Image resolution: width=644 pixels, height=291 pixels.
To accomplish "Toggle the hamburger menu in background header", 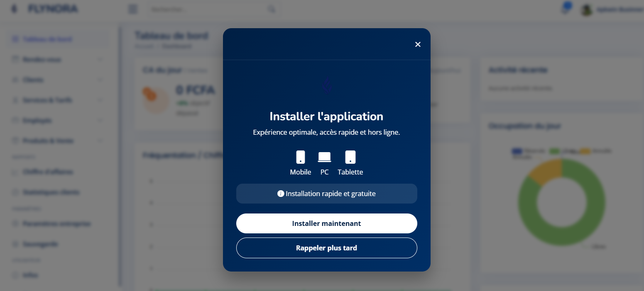I will pyautogui.click(x=133, y=9).
